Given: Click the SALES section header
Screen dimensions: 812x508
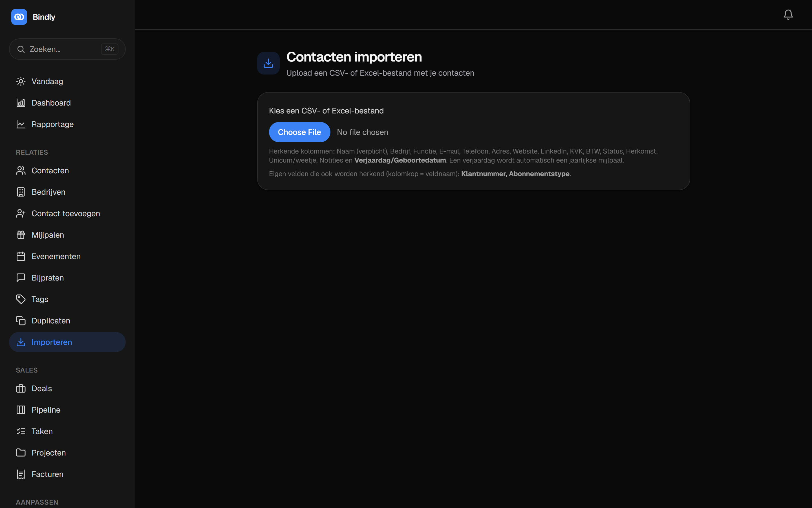Looking at the screenshot, I should (x=27, y=370).
